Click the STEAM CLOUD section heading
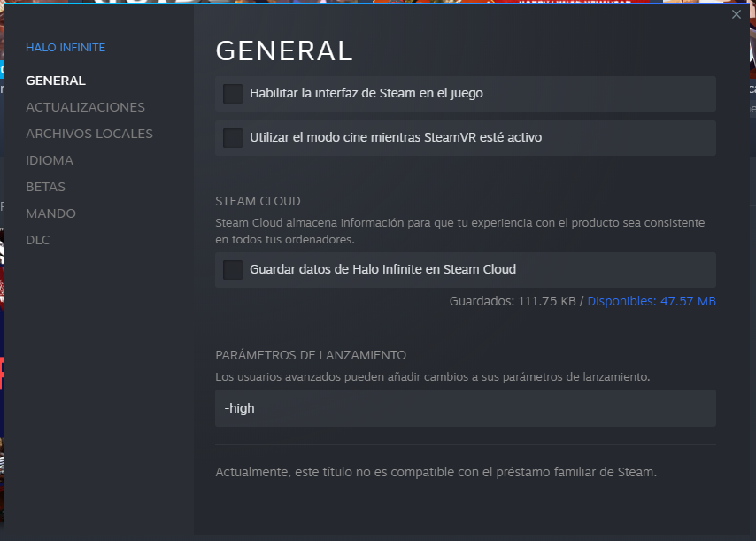The height and width of the screenshot is (541, 756). click(258, 201)
